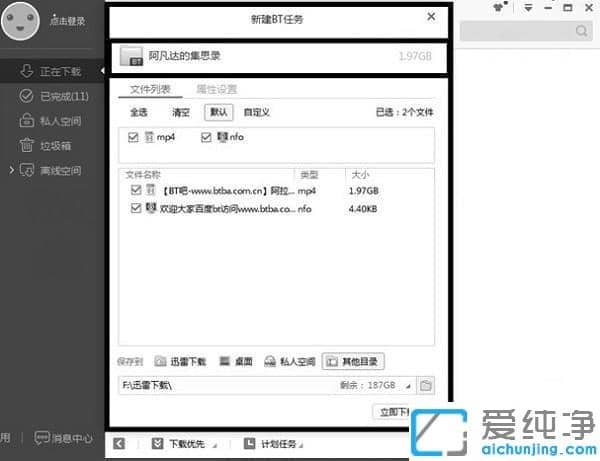Open 消息中心 message center

64,438
